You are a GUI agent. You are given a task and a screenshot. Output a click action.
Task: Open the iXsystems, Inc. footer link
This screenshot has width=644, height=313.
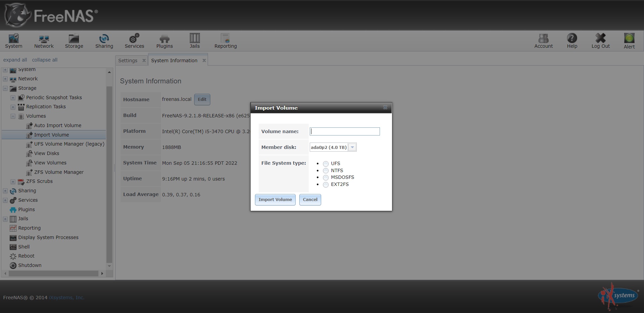pyautogui.click(x=67, y=298)
